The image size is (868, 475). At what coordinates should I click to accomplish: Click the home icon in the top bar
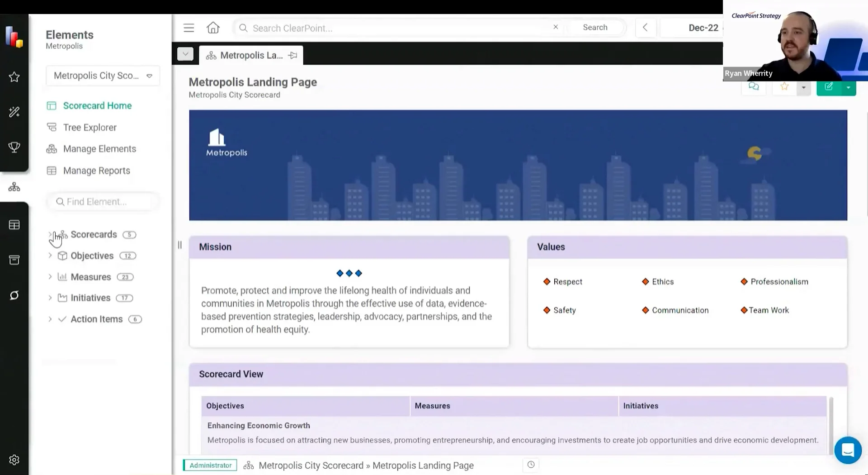click(x=213, y=27)
